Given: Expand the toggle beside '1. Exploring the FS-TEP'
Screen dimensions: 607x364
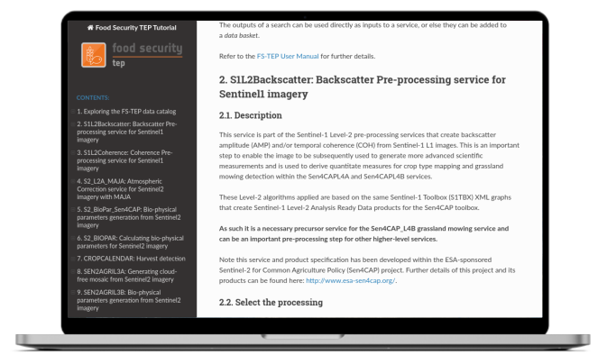Looking at the screenshot, I should 73,112.
